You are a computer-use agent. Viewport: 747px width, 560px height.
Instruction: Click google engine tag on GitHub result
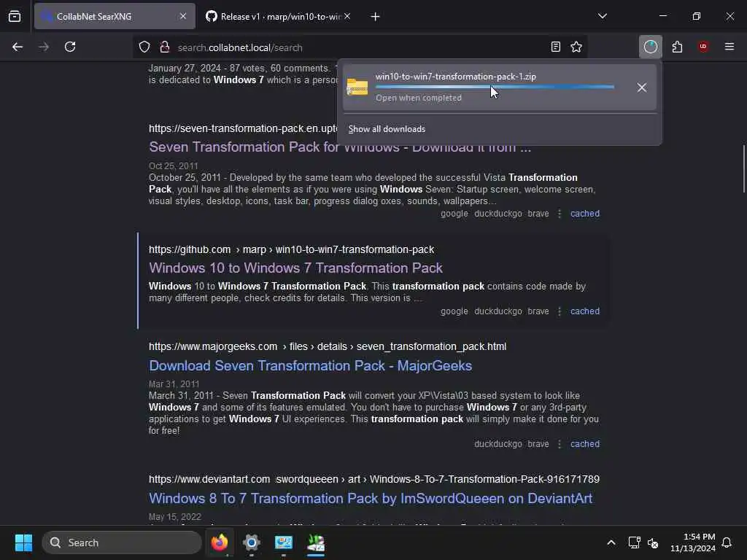tap(454, 311)
